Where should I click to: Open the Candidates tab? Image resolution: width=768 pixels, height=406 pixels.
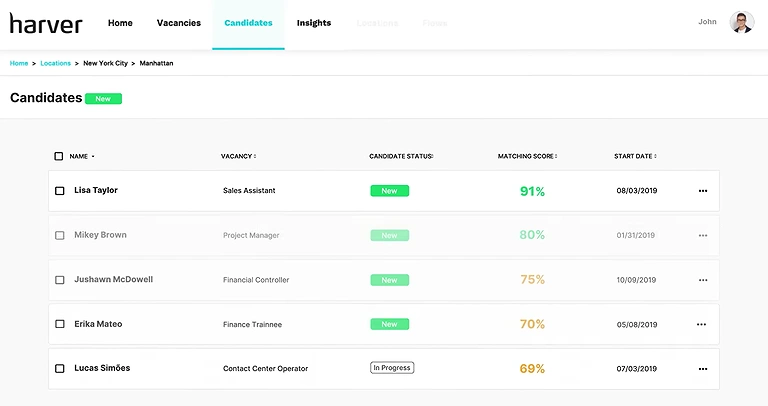[248, 23]
